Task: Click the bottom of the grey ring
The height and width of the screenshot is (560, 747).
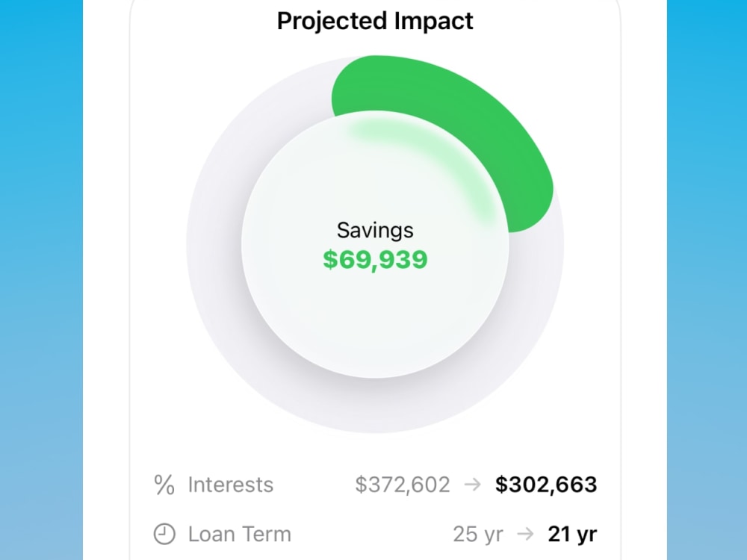Action: click(x=376, y=405)
